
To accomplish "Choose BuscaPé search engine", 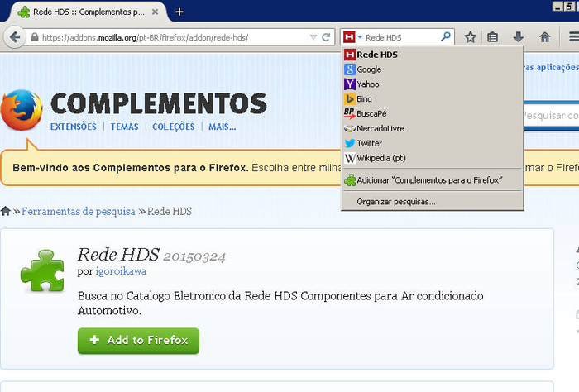I will pos(433,113).
